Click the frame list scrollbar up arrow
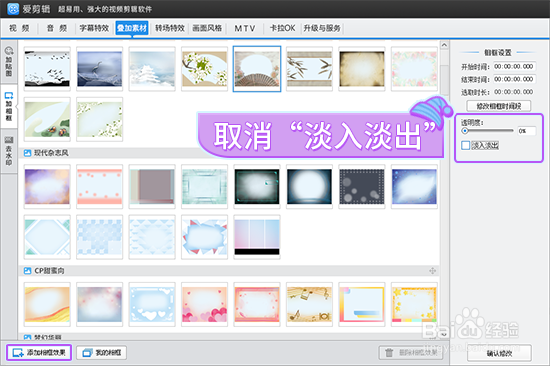This screenshot has width=550, height=366. pos(444,45)
